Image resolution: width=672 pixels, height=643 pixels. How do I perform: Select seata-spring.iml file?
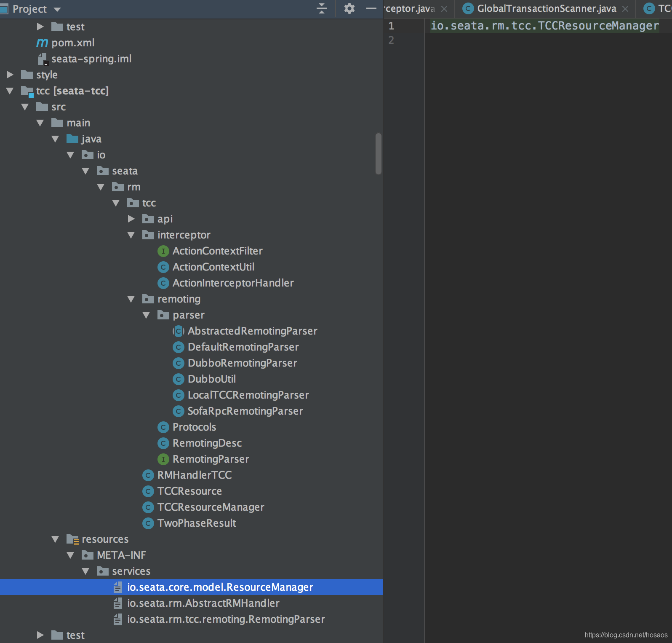coord(91,59)
